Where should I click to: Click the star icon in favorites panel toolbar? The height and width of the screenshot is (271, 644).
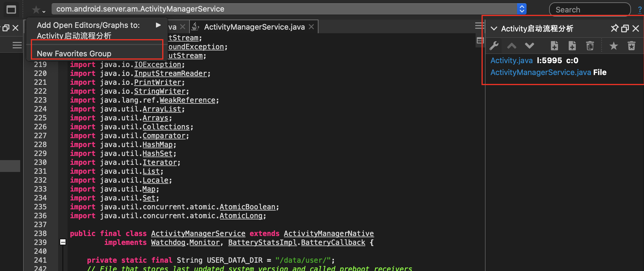pyautogui.click(x=613, y=46)
